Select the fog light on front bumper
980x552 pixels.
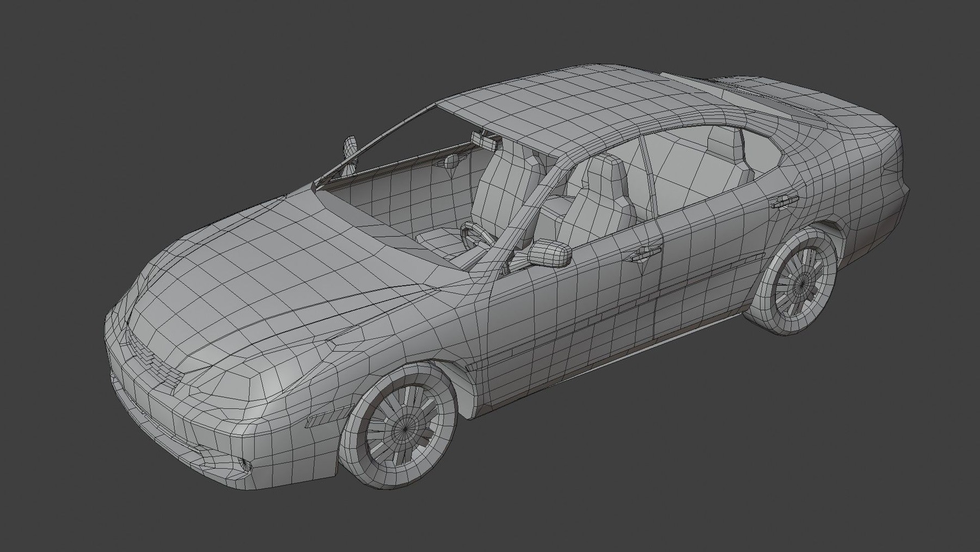pyautogui.click(x=245, y=464)
